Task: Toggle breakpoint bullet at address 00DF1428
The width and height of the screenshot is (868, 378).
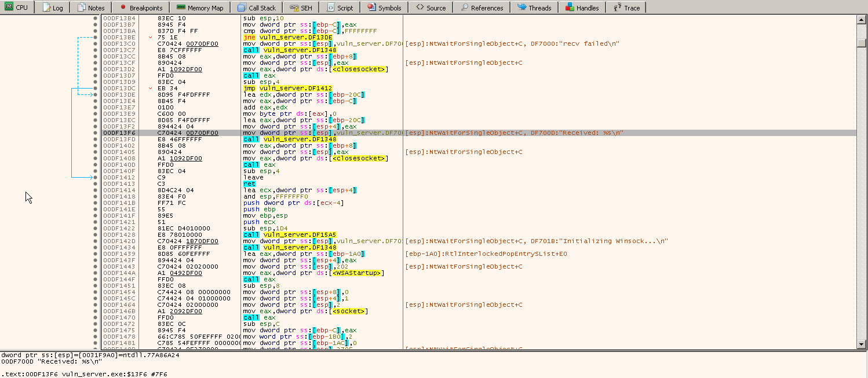Action: pyautogui.click(x=96, y=234)
